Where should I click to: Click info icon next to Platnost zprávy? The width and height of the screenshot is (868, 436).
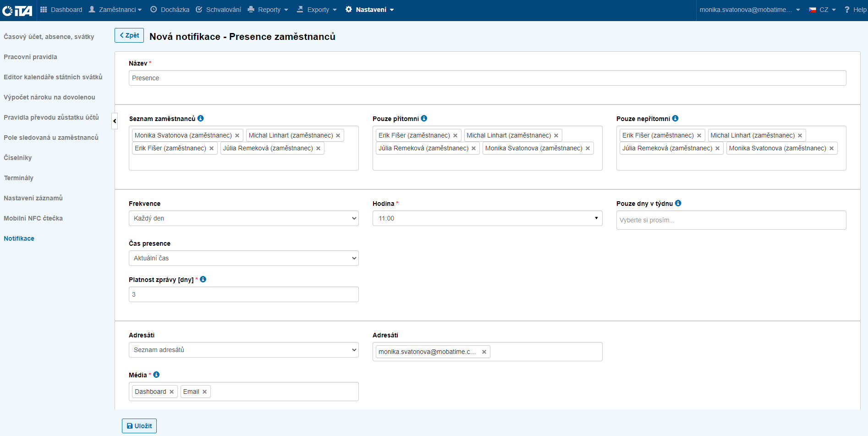[203, 279]
